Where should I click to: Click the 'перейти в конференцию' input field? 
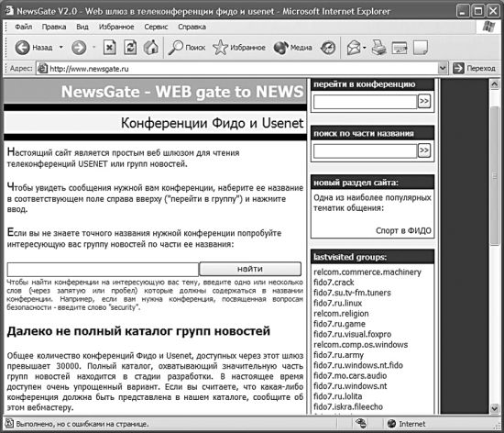pyautogui.click(x=365, y=102)
